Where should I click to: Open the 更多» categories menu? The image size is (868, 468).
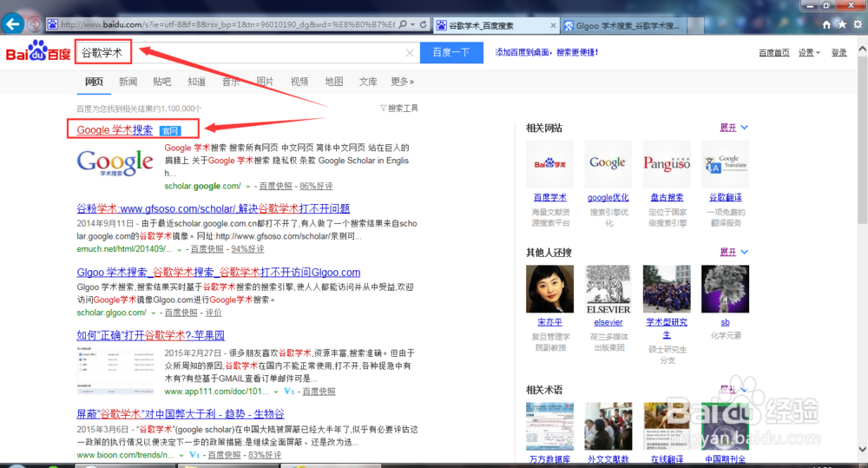[403, 82]
